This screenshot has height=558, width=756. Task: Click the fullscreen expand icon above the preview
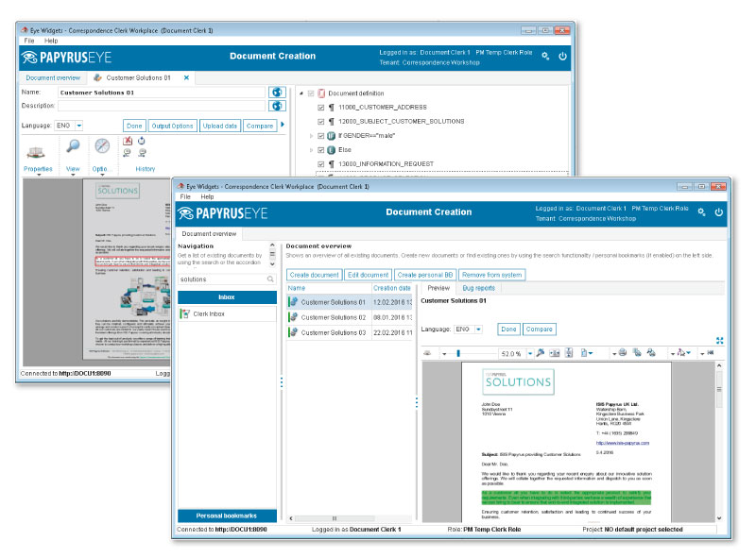(719, 341)
